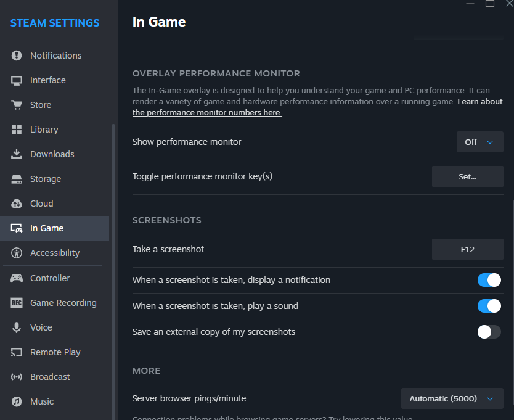Enable saving external copy of screenshots
Image resolution: width=514 pixels, height=420 pixels.
click(489, 332)
